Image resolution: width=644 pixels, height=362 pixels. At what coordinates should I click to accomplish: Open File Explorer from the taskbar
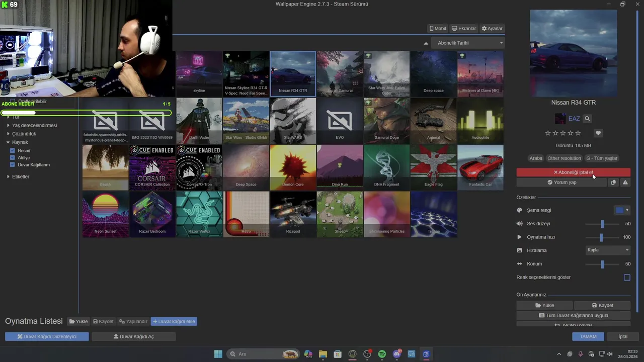(x=323, y=354)
